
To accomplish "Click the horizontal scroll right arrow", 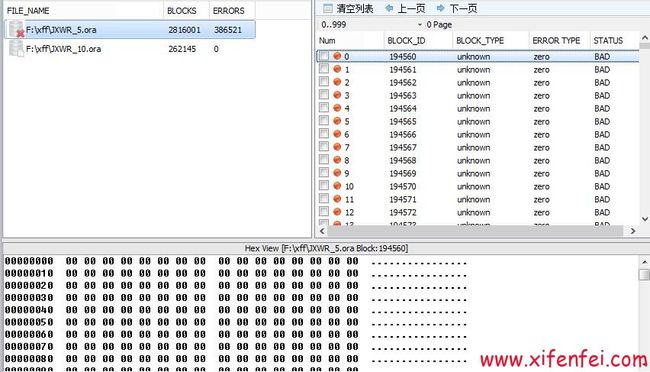I will pos(633,231).
